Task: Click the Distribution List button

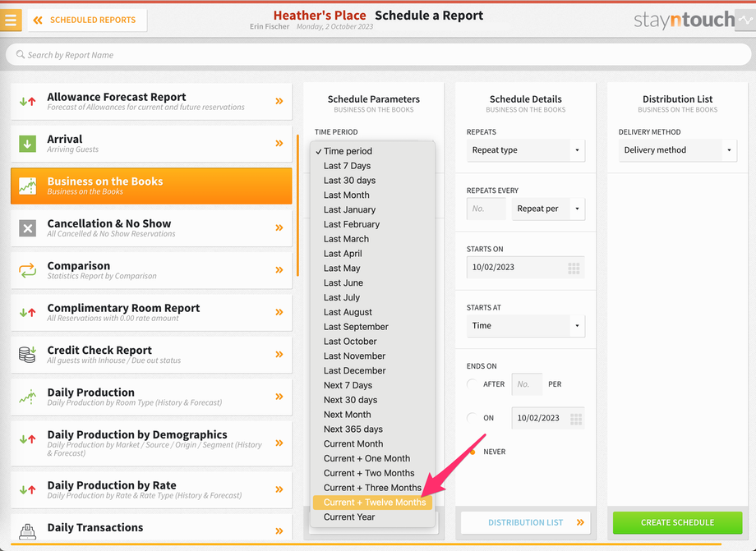Action: [526, 522]
